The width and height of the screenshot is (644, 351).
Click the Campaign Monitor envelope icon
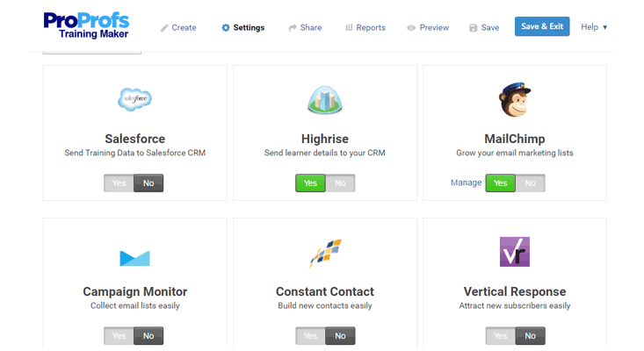[134, 257]
